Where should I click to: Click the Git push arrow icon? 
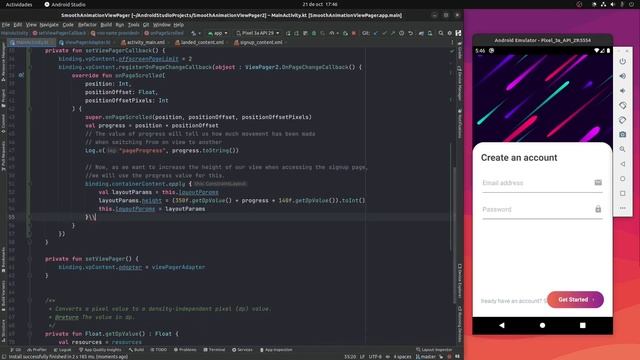(x=393, y=33)
